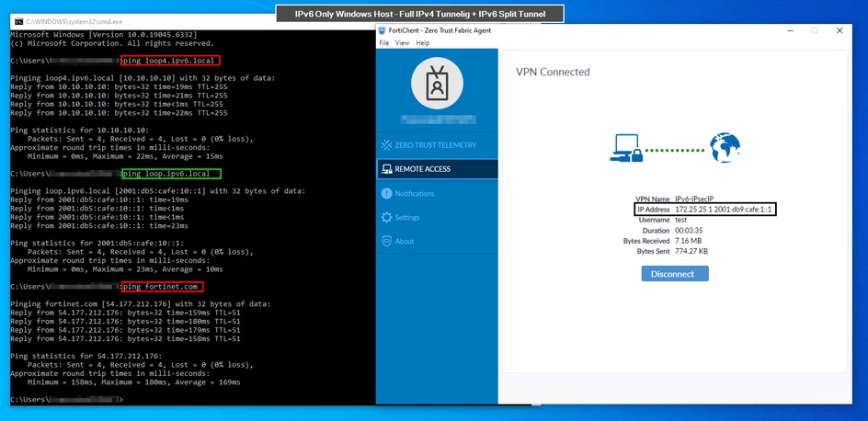Click the Pinging loop4.ipv6.local [10.10.10.10] line

(x=143, y=78)
